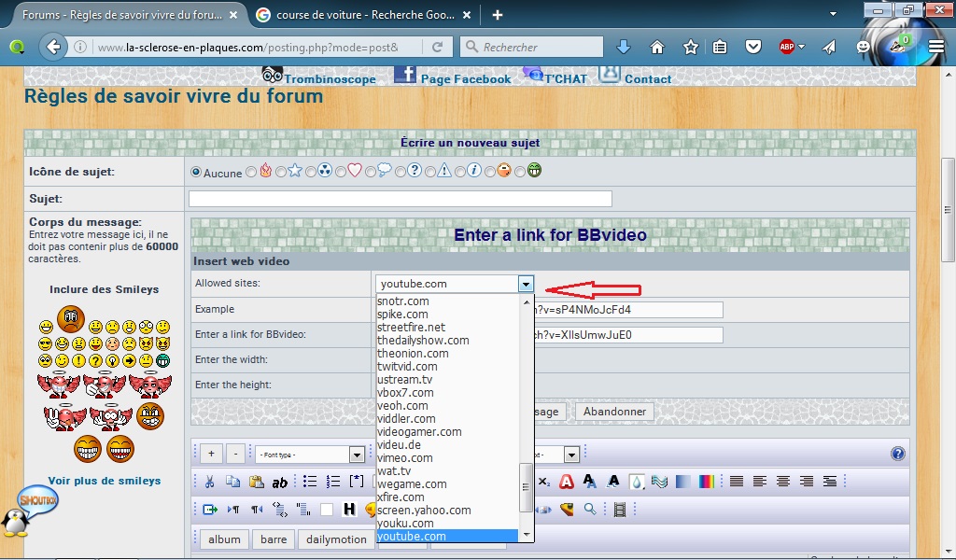The image size is (956, 560).
Task: Select the heart topic icon radio
Action: click(x=341, y=173)
